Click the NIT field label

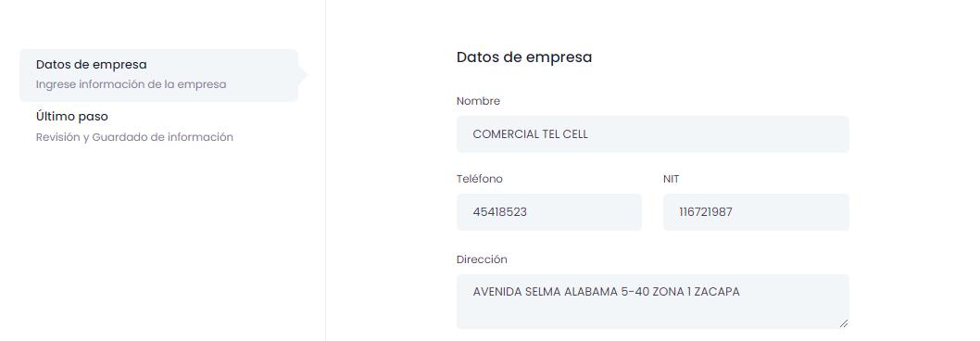(672, 179)
